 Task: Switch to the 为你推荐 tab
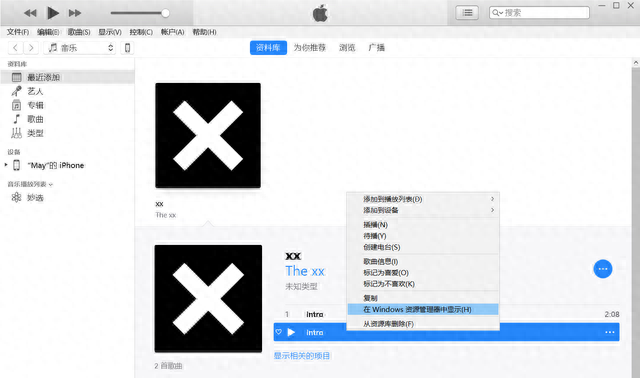(x=310, y=48)
